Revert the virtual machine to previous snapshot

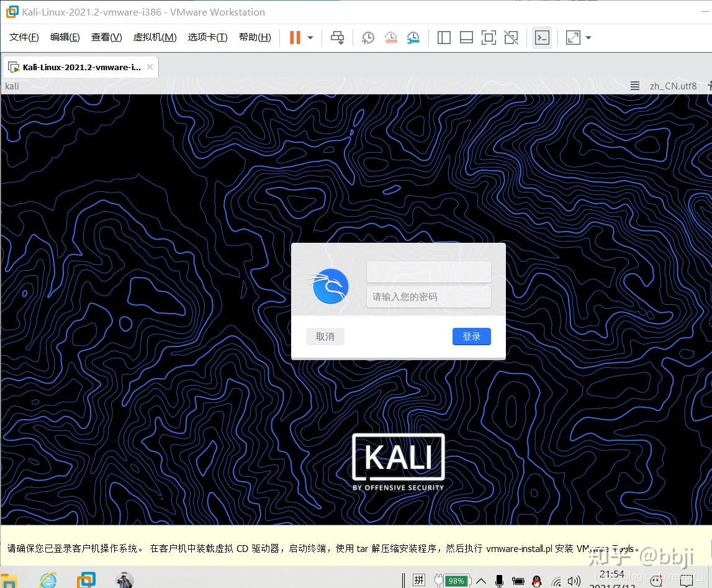point(390,38)
